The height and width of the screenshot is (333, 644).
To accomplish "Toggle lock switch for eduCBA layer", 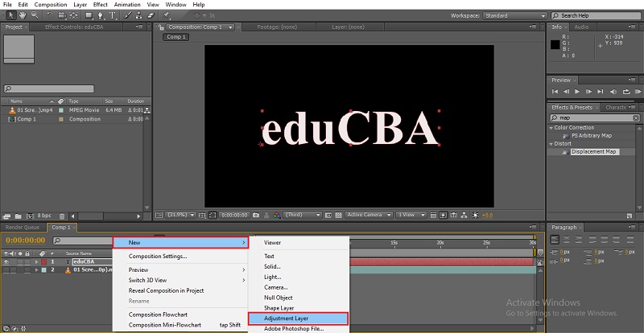I will click(x=27, y=261).
